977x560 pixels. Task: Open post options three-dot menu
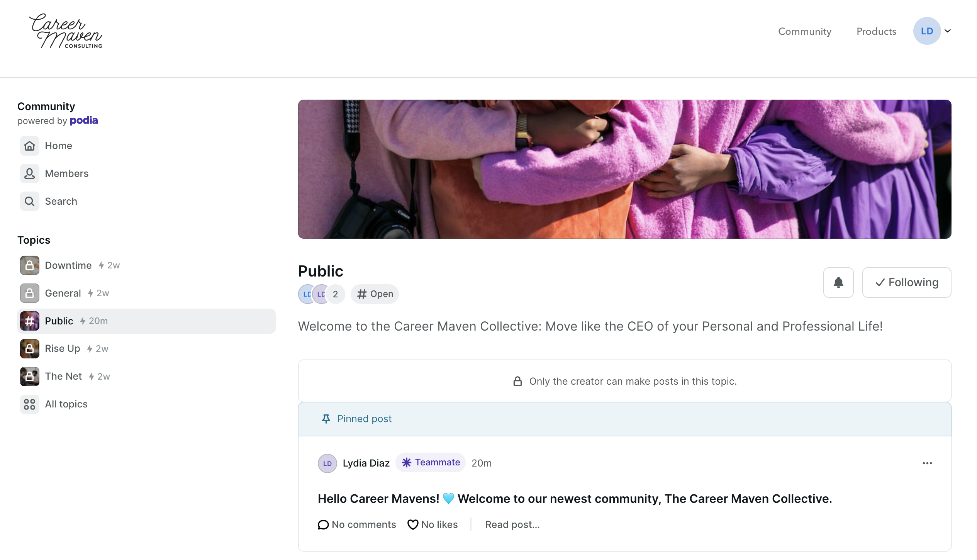pyautogui.click(x=927, y=463)
